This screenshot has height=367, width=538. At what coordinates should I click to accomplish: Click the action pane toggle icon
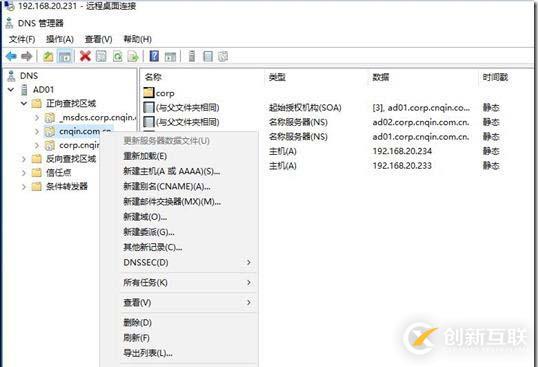171,57
